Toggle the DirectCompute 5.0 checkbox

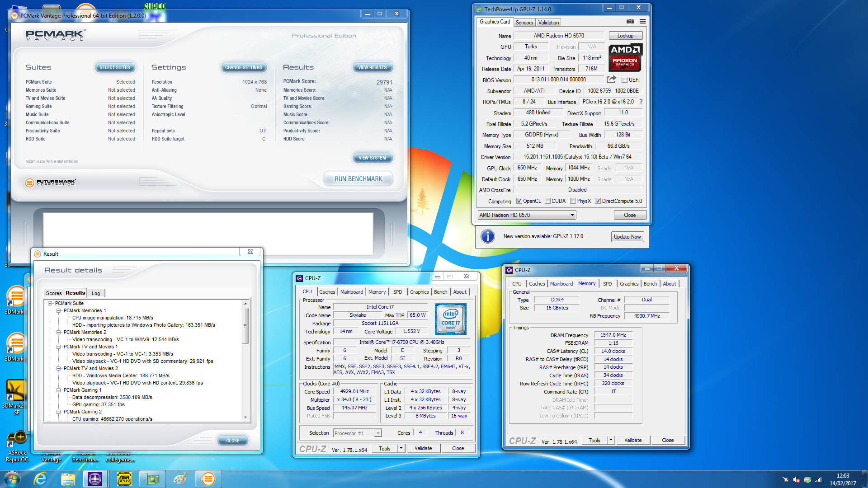coord(598,201)
